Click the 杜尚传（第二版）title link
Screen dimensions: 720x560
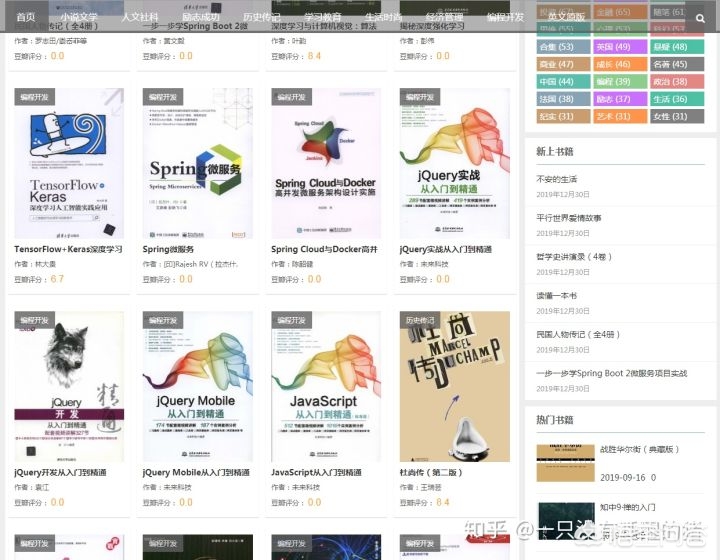(x=431, y=472)
